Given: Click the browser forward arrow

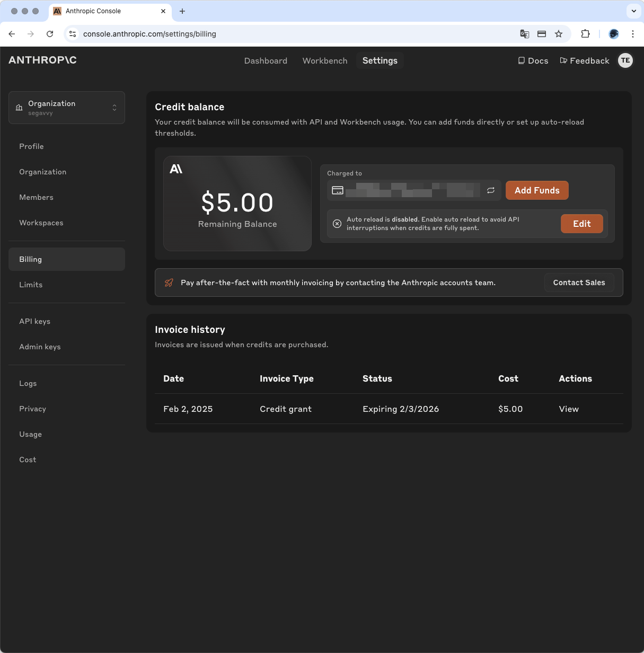Looking at the screenshot, I should click(x=31, y=34).
